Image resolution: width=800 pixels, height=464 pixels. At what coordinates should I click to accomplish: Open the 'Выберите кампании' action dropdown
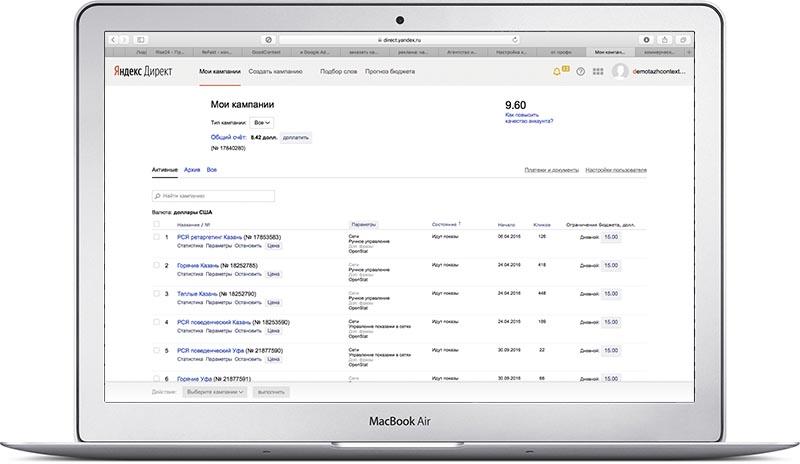(x=215, y=392)
